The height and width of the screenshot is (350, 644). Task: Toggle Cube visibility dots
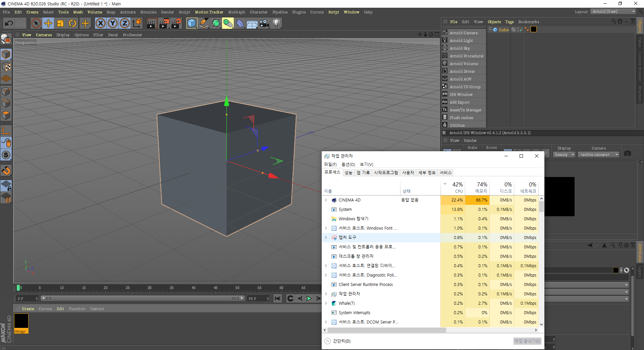(519, 30)
